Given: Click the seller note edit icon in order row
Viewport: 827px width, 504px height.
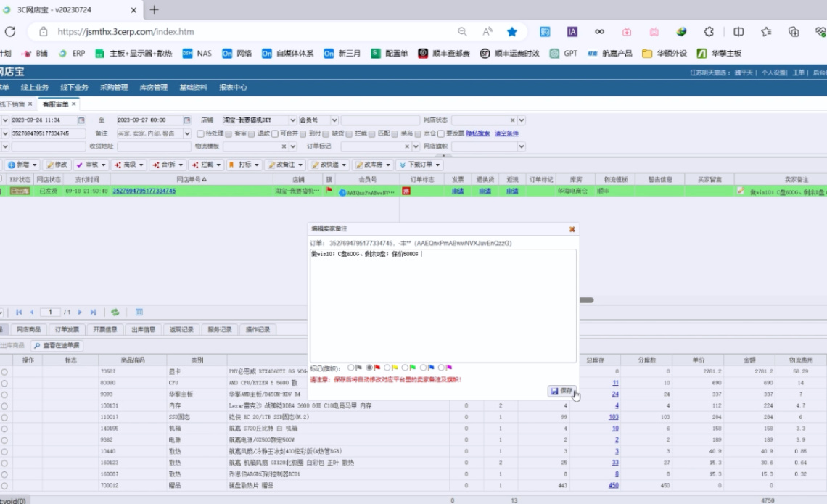Looking at the screenshot, I should click(741, 191).
